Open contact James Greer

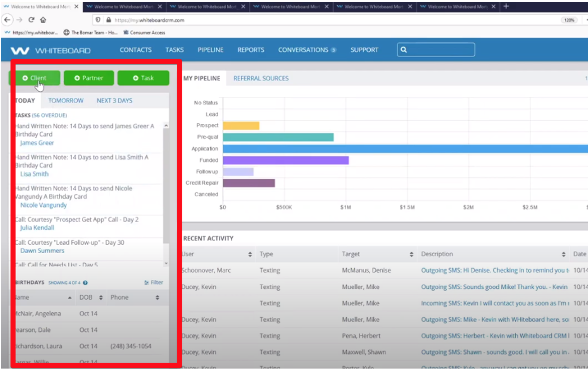[x=37, y=143]
